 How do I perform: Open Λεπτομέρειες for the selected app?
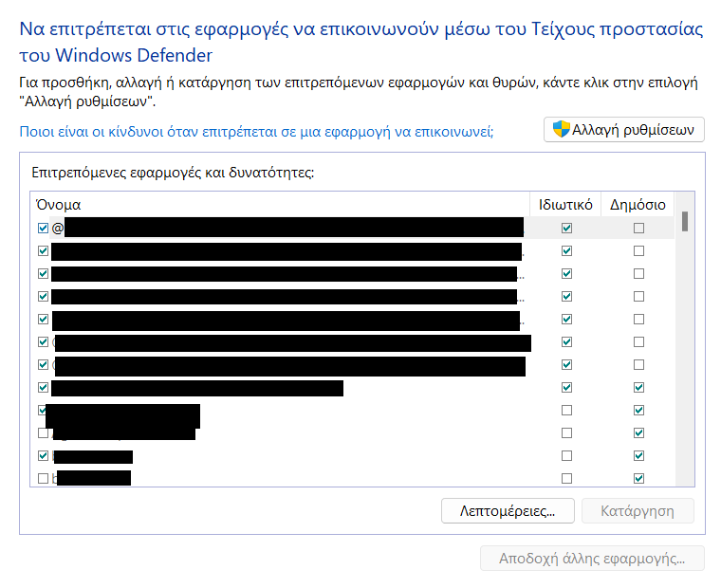point(508,511)
